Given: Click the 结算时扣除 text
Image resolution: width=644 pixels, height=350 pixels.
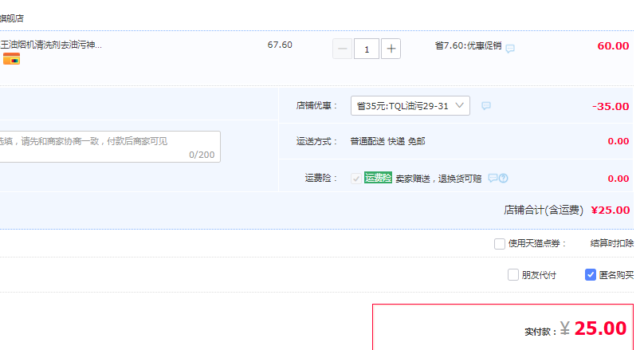Looking at the screenshot, I should pyautogui.click(x=611, y=243).
